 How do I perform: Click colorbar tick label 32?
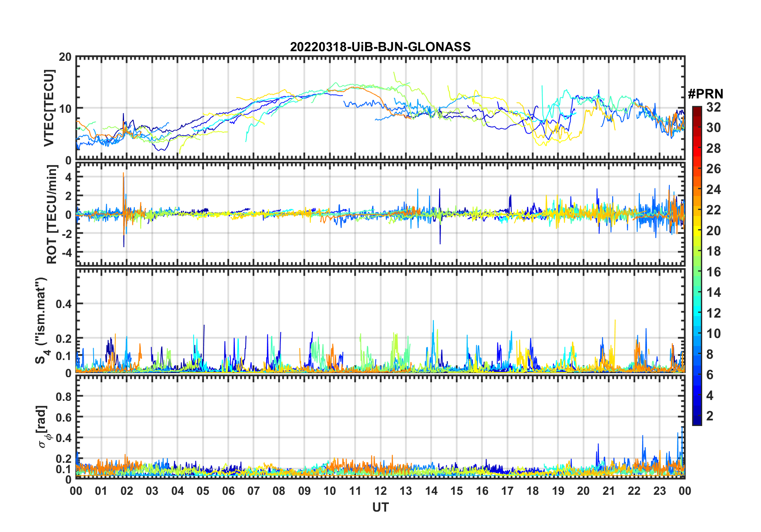click(713, 107)
